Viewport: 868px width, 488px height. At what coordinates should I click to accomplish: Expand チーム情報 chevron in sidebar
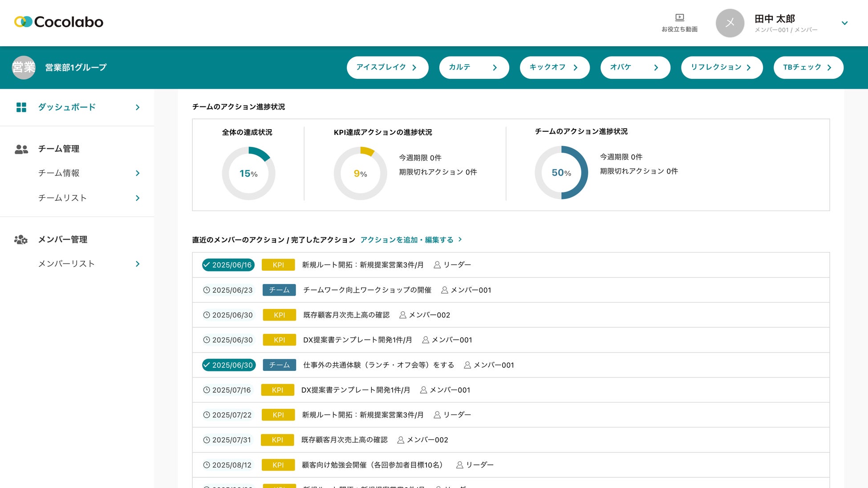(138, 173)
